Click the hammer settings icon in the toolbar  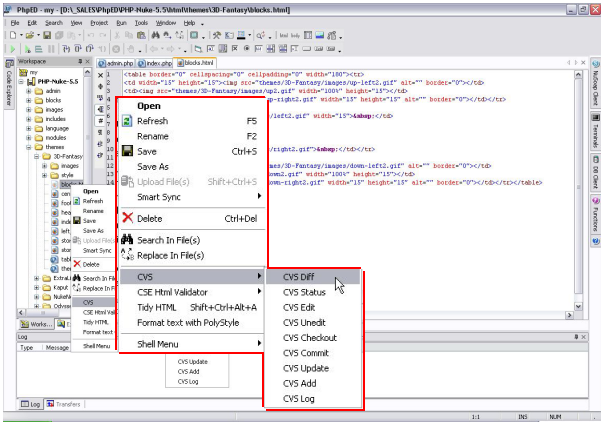coord(217,36)
